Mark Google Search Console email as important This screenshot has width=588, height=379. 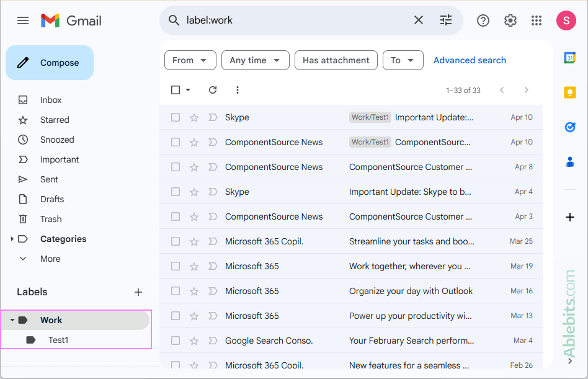coord(213,341)
